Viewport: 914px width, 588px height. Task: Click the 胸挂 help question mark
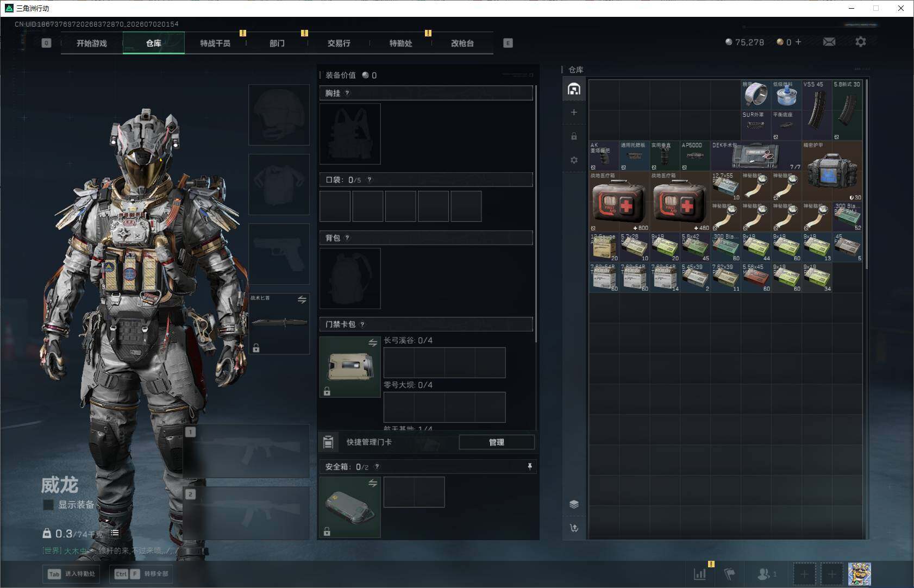348,93
